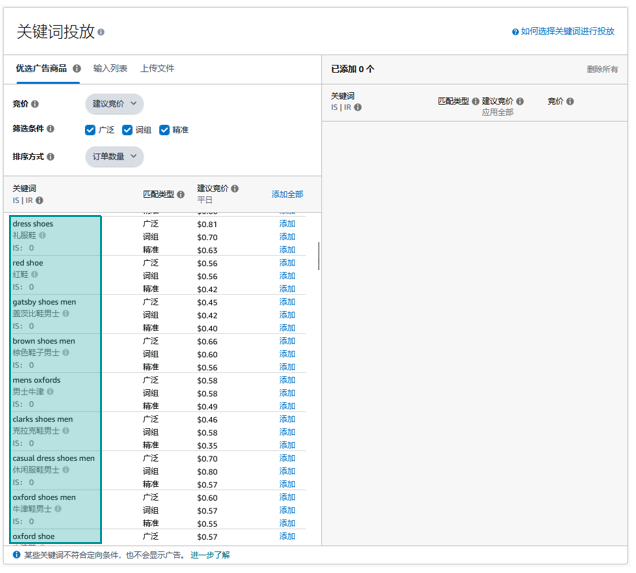Click the info icon beside 棕色鞋子男士
Viewport: 636px width, 573px height.
point(66,352)
